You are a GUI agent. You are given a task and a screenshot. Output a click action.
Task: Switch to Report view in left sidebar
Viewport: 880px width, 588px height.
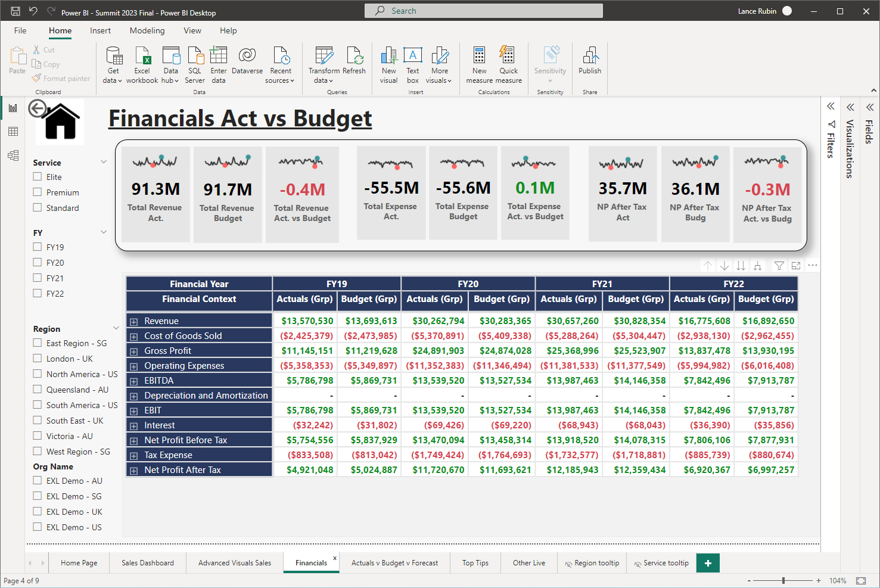click(x=13, y=108)
